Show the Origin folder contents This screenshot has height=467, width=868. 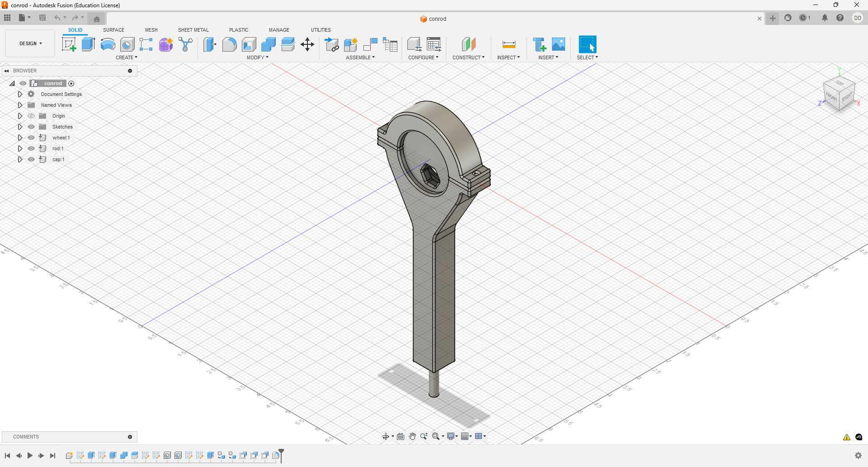click(x=20, y=116)
